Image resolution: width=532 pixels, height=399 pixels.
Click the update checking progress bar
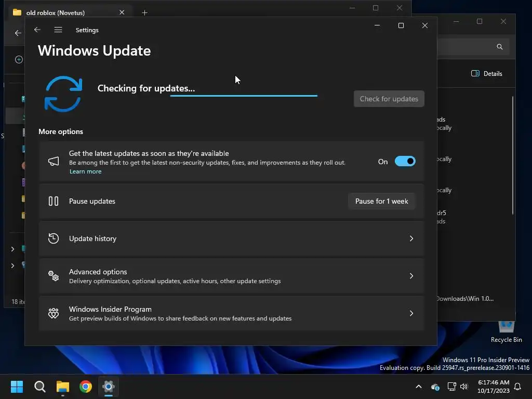click(244, 96)
